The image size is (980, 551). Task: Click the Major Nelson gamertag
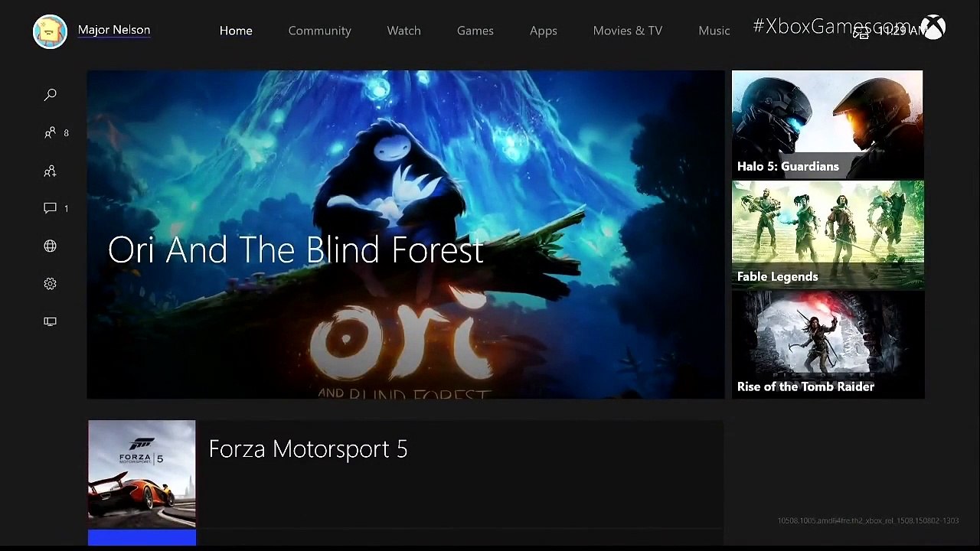pyautogui.click(x=114, y=30)
